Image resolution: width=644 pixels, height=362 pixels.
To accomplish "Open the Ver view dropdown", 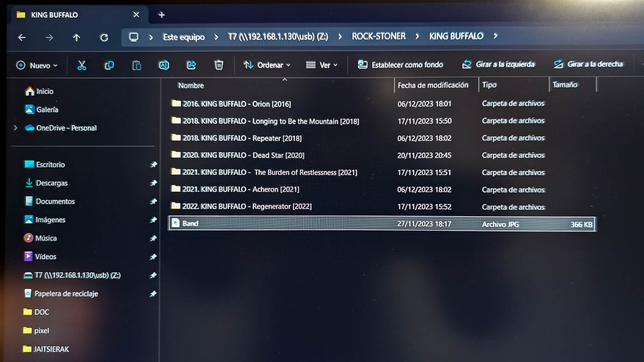I will point(321,65).
